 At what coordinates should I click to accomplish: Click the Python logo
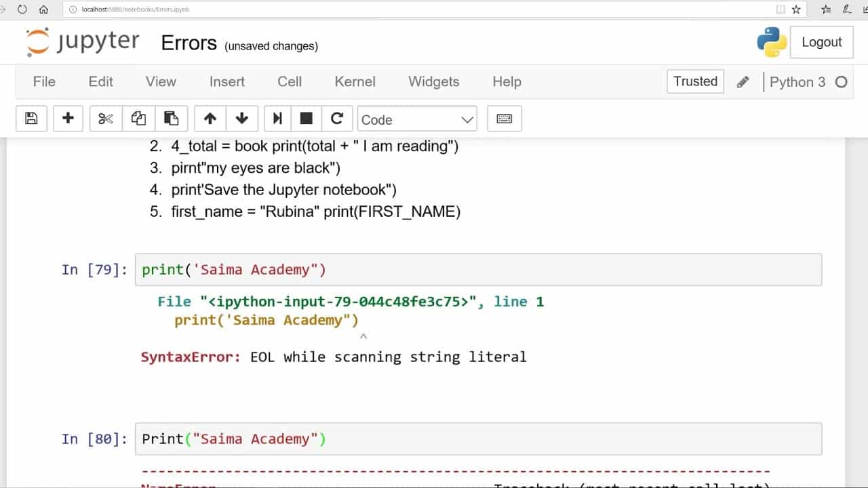(772, 42)
